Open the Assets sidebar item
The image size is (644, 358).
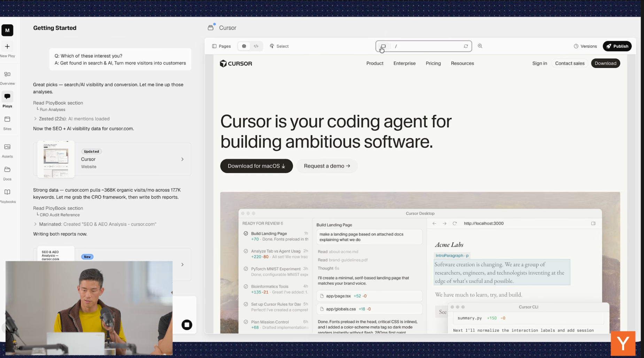[x=7, y=151]
